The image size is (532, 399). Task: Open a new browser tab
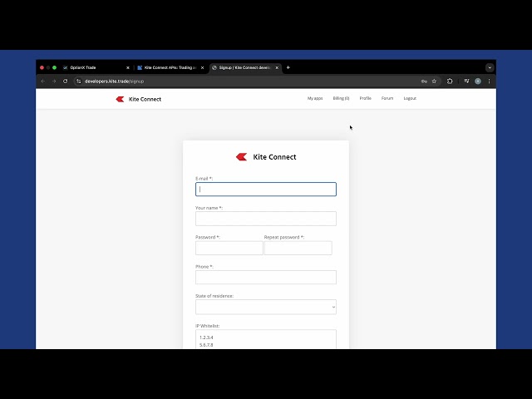[x=288, y=67]
